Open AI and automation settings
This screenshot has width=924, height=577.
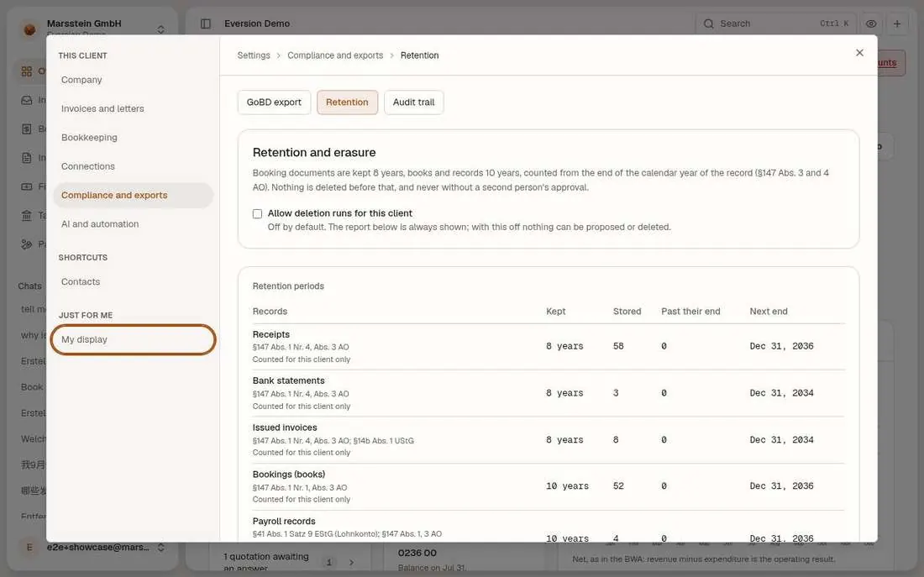133,224
